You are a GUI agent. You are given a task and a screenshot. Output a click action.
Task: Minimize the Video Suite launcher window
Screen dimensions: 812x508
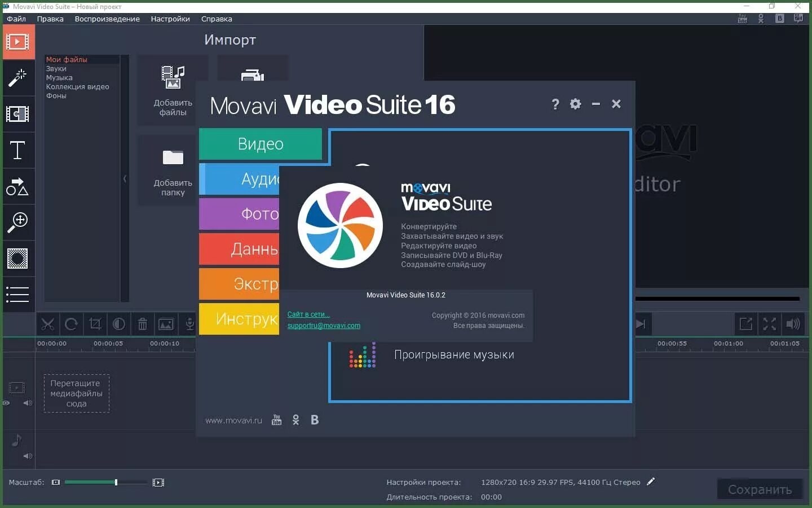pos(596,104)
